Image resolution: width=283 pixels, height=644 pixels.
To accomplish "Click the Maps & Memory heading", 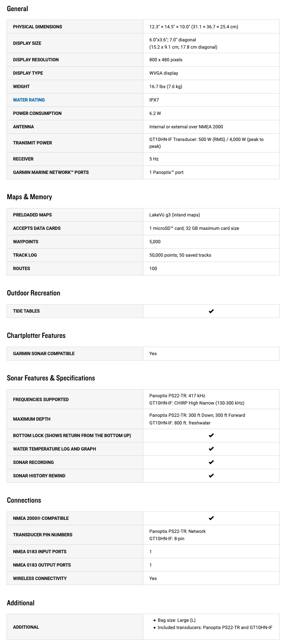I will (x=29, y=197).
